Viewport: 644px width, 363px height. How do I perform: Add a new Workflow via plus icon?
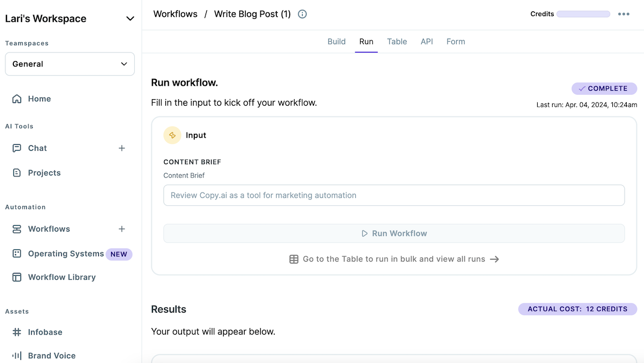point(122,229)
